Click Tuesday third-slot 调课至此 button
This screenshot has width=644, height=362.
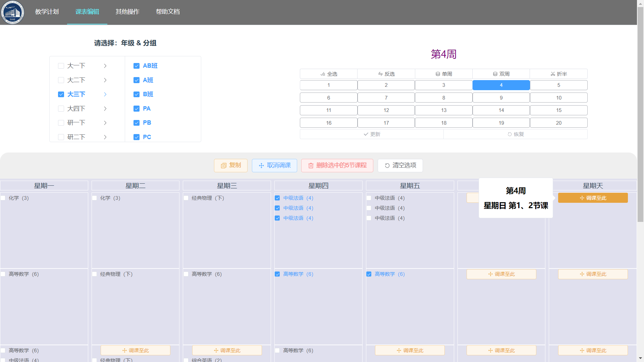point(136,351)
